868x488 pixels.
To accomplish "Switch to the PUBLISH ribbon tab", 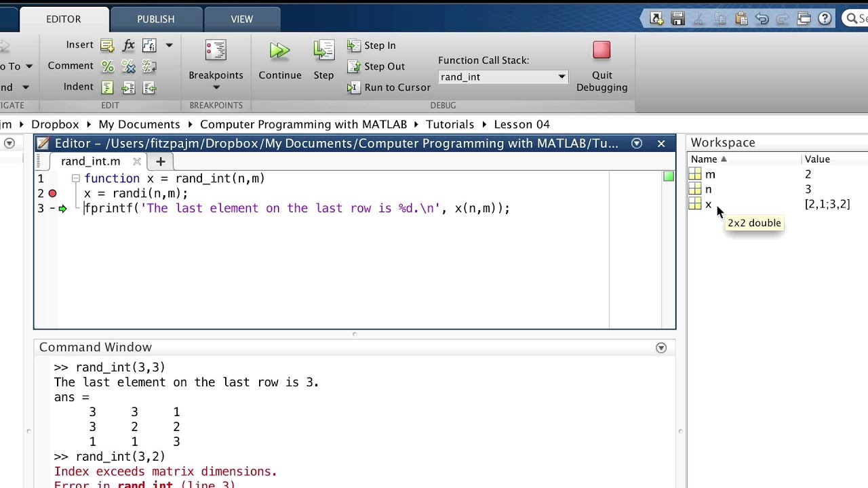I will pyautogui.click(x=156, y=19).
